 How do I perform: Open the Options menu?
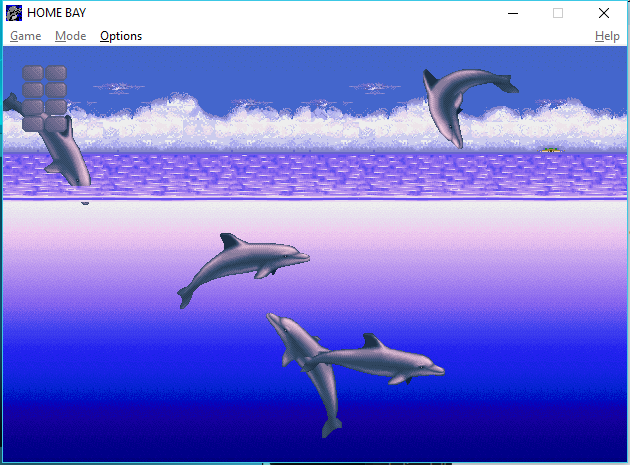tap(121, 36)
